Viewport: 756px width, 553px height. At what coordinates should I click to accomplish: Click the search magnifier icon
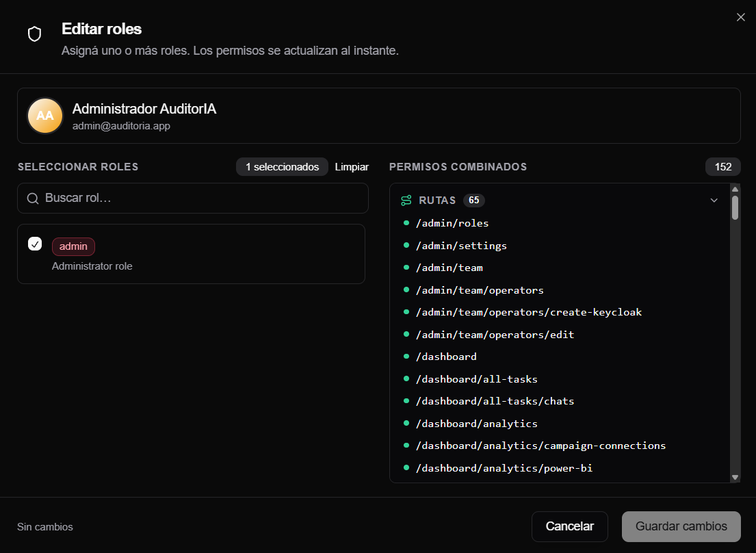33,198
